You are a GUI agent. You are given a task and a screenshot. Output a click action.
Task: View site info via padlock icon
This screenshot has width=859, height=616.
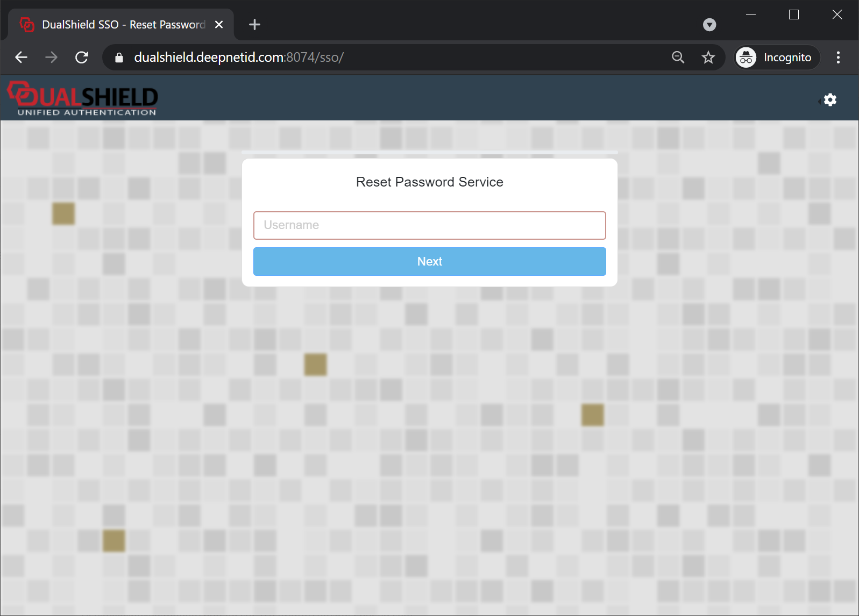(x=119, y=58)
